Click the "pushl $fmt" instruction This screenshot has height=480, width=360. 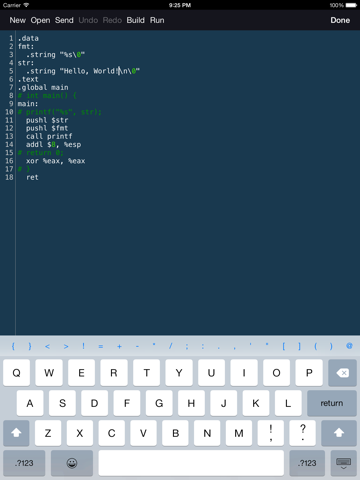(47, 128)
